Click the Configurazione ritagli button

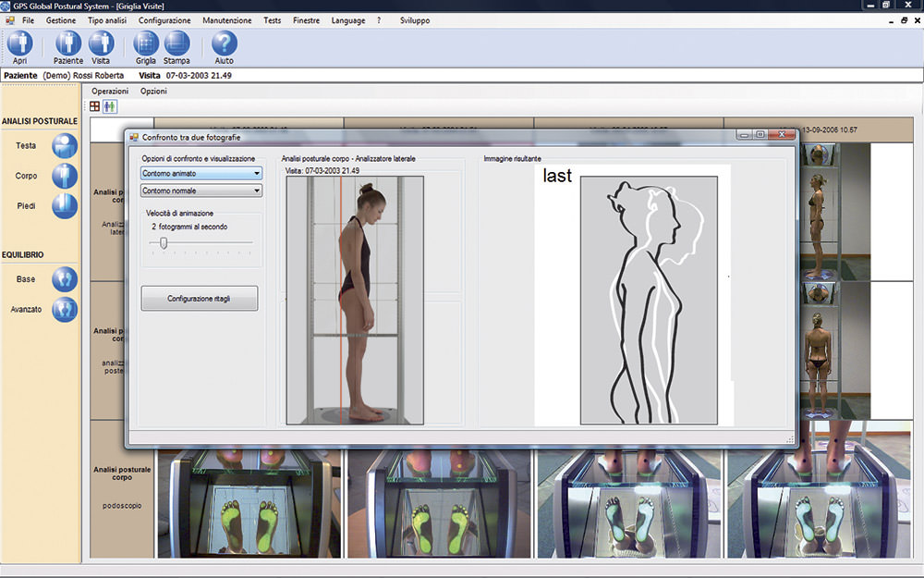(x=200, y=299)
